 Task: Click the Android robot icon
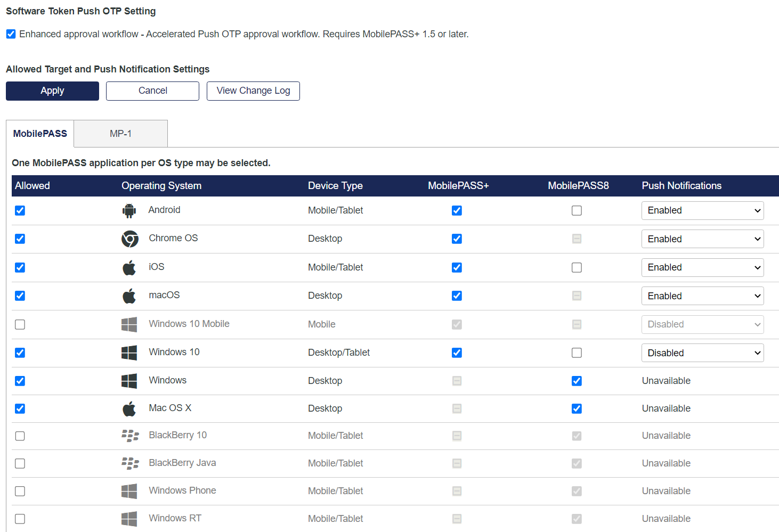click(129, 210)
